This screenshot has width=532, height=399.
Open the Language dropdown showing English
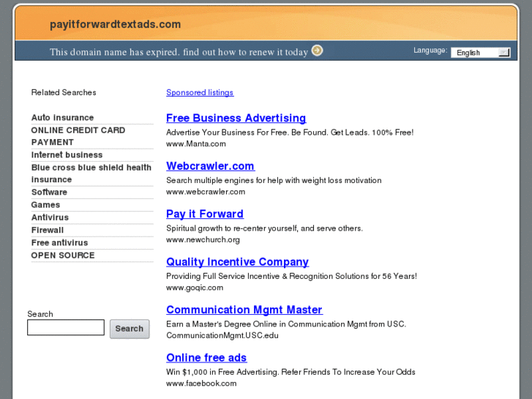click(481, 53)
